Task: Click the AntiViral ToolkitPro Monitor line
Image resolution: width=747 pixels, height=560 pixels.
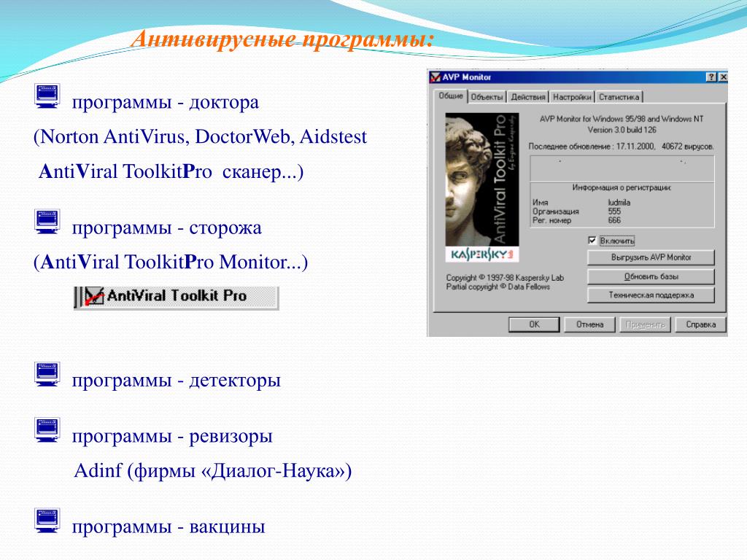Action: [171, 262]
